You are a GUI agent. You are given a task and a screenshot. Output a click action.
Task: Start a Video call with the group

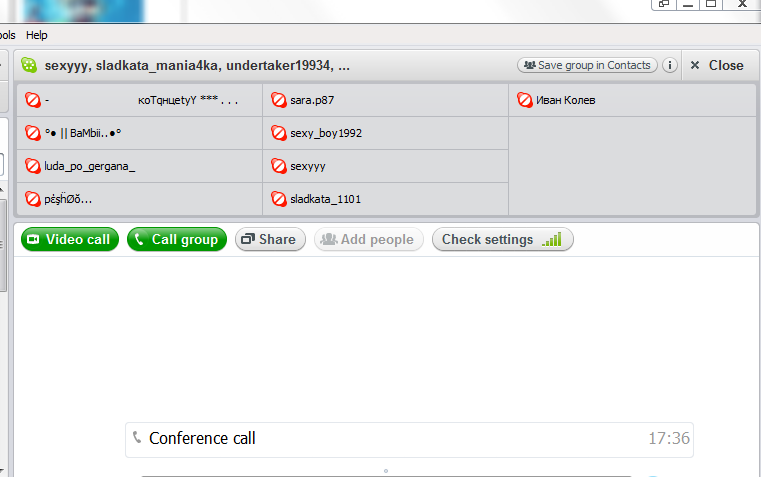click(x=70, y=239)
